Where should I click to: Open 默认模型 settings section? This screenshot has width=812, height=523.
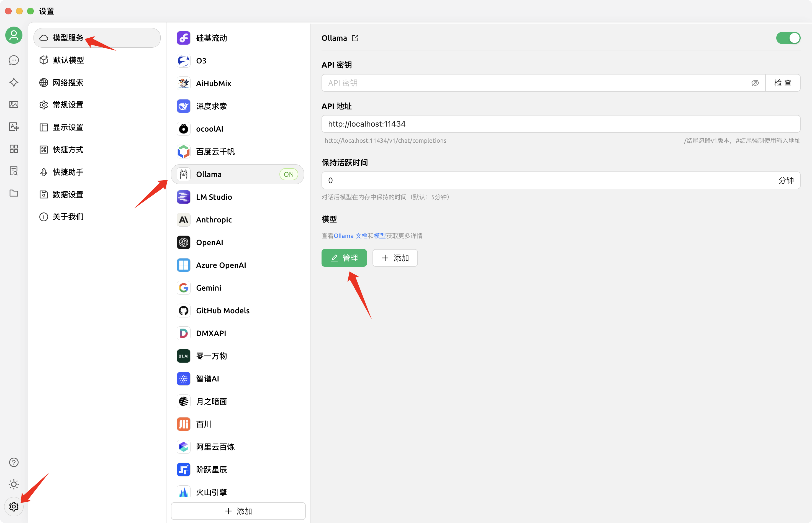click(97, 60)
